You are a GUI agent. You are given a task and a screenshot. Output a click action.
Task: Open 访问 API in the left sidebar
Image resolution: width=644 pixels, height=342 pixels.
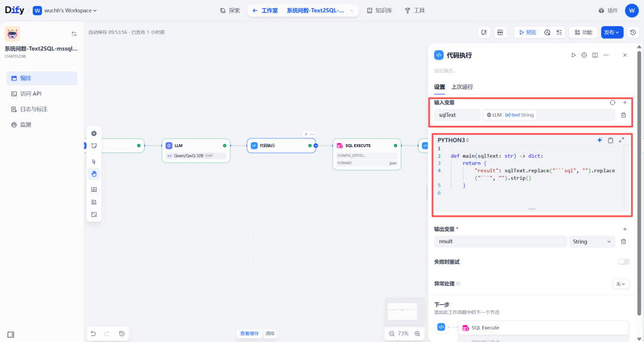tap(42, 94)
